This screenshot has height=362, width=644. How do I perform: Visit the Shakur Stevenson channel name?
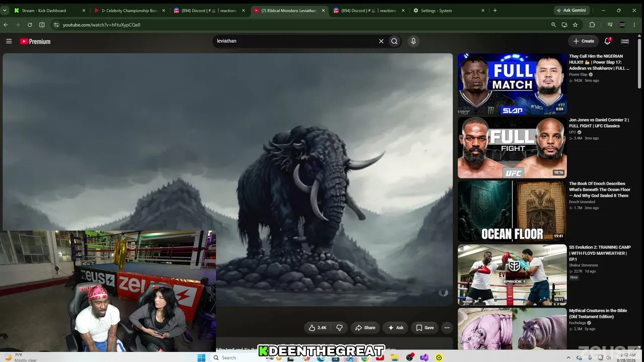click(x=583, y=265)
